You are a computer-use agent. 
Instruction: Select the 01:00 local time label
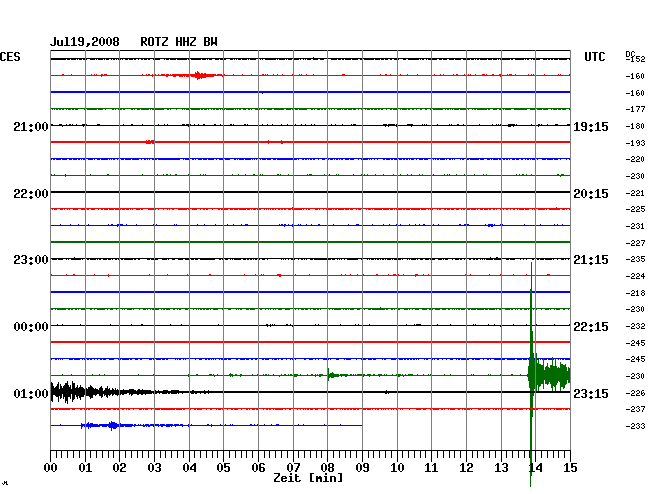31,393
